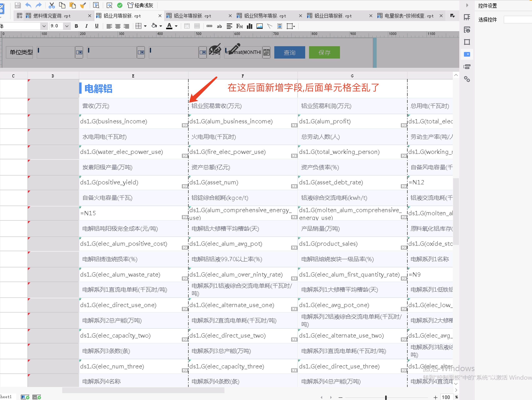Apply fill color bucket
Image resolution: width=532 pixels, height=400 pixels.
click(154, 26)
